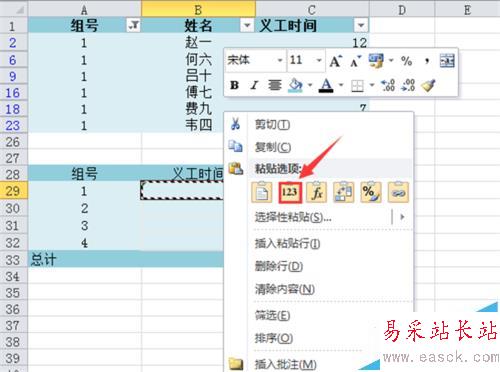
Task: Open the 组号 column filter button
Action: tap(133, 25)
